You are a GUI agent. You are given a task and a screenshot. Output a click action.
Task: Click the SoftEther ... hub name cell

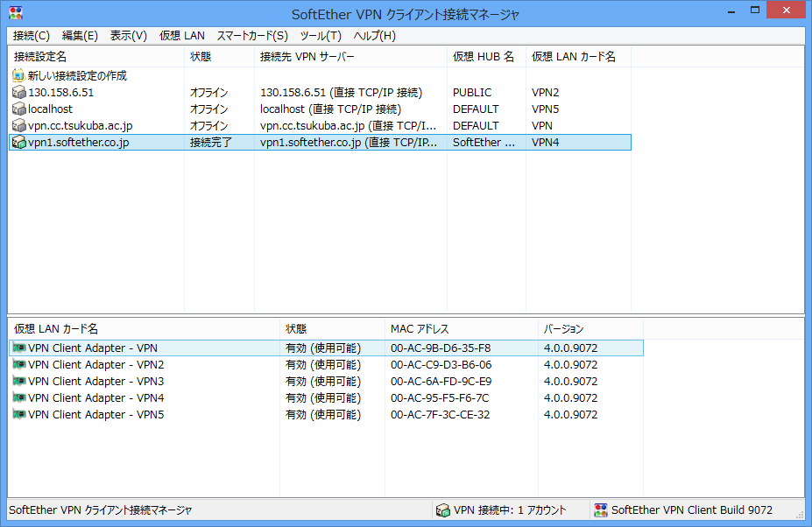click(x=484, y=142)
